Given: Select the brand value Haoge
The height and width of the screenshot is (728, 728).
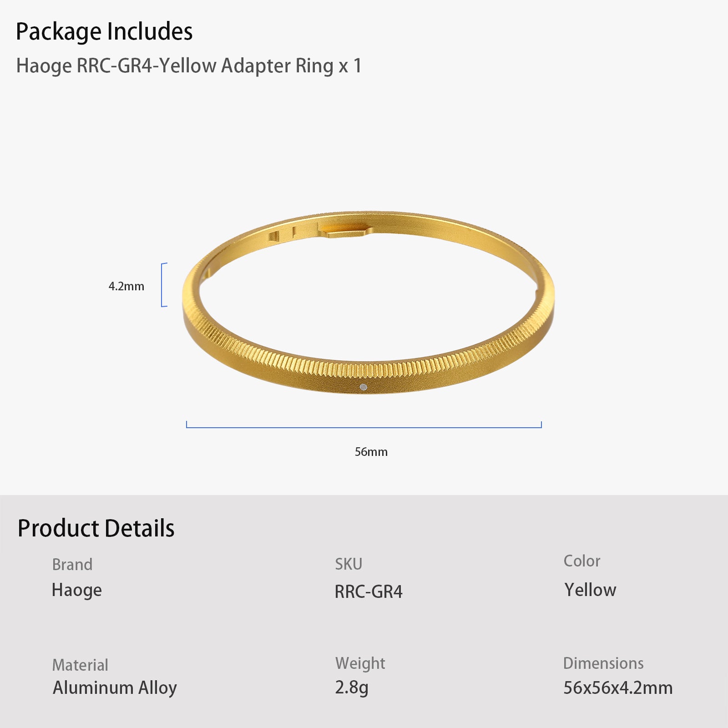Looking at the screenshot, I should pyautogui.click(x=77, y=590).
